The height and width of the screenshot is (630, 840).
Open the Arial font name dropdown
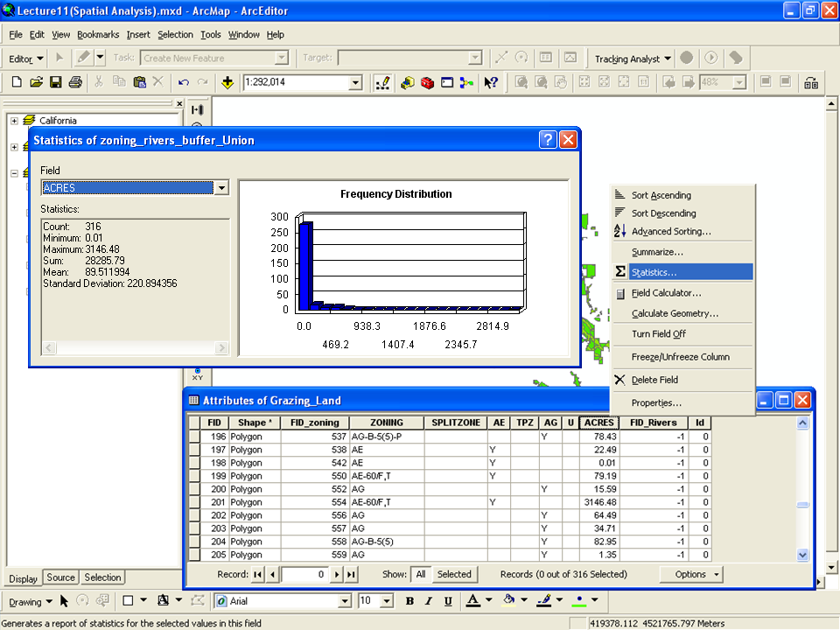pos(345,602)
